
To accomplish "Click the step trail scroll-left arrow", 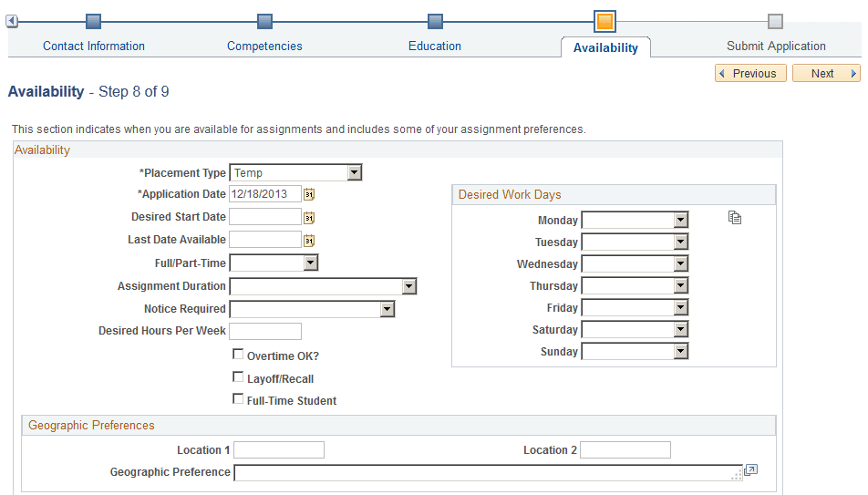I will tap(12, 22).
